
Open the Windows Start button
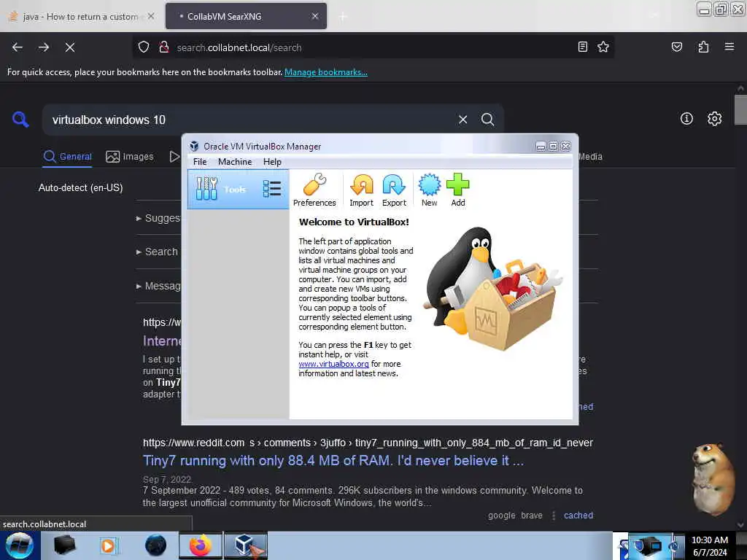[x=20, y=545]
